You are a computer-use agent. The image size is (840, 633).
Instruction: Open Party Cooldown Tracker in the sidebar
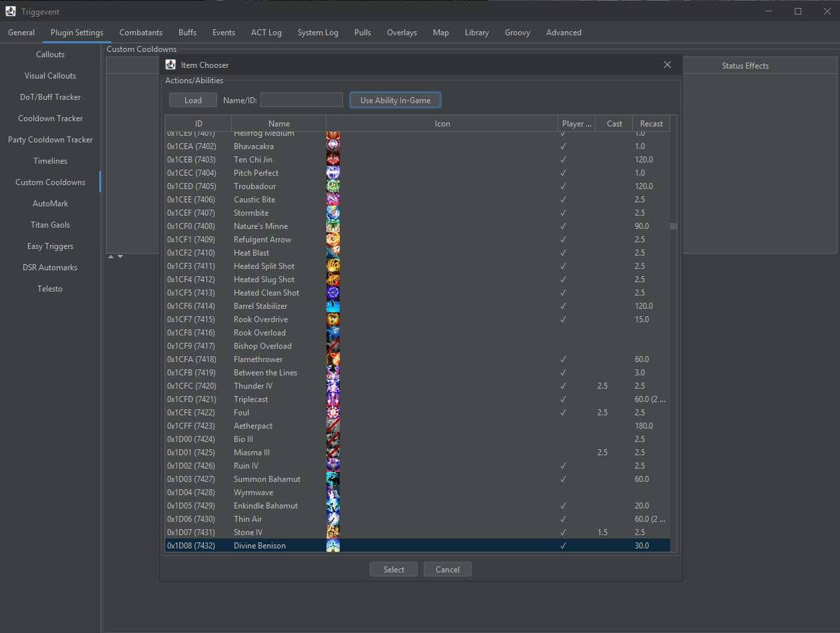[x=50, y=139]
